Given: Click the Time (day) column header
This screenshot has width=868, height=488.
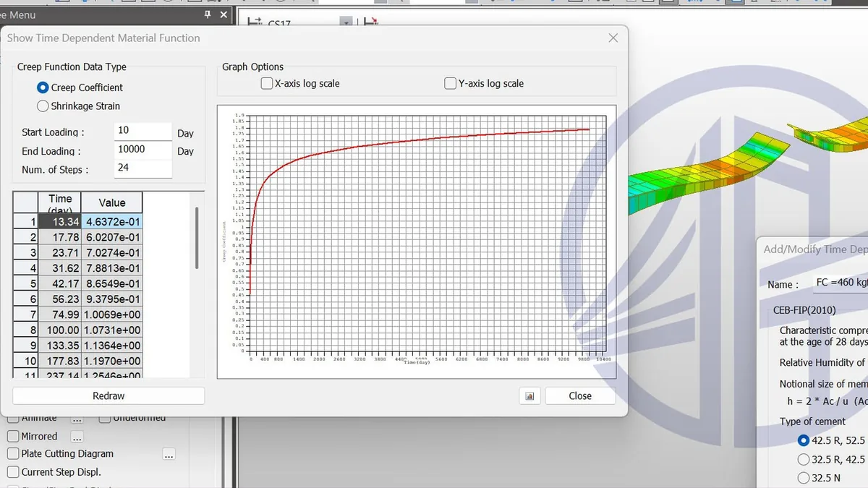Looking at the screenshot, I should pyautogui.click(x=60, y=202).
